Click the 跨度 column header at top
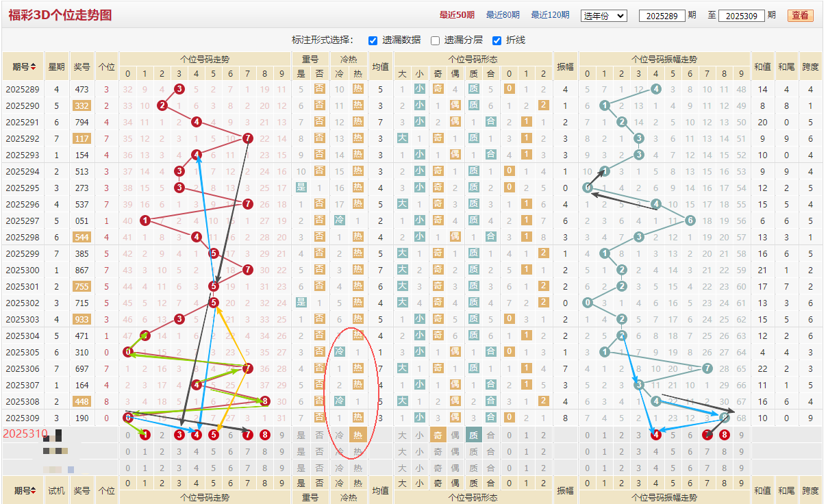This screenshot has height=504, width=828. coord(810,67)
